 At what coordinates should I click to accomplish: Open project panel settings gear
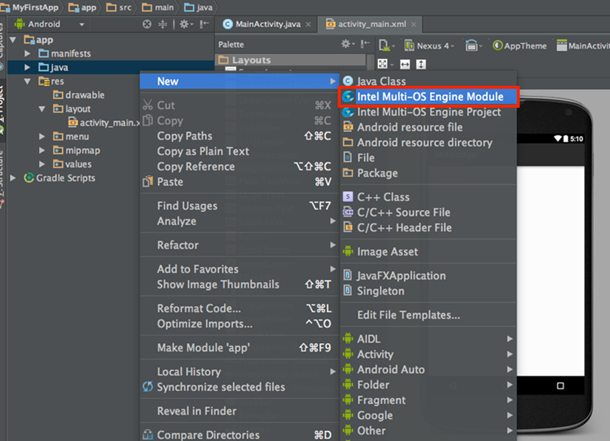pos(186,24)
